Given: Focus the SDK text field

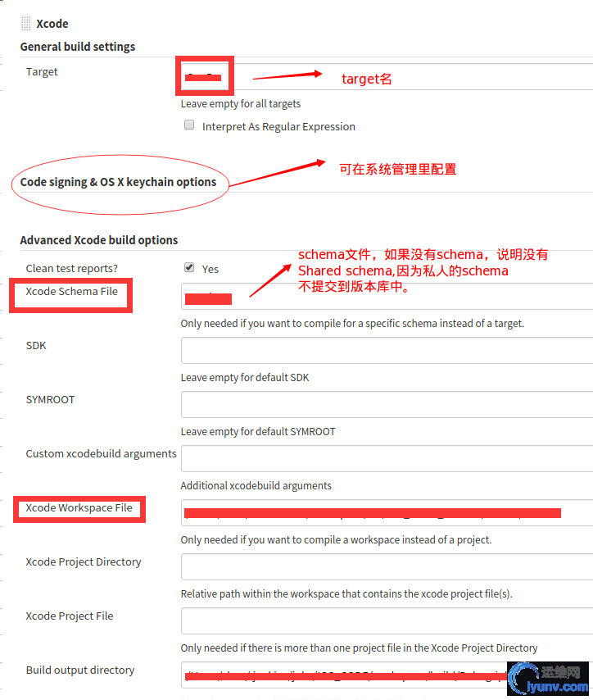Looking at the screenshot, I should point(387,351).
